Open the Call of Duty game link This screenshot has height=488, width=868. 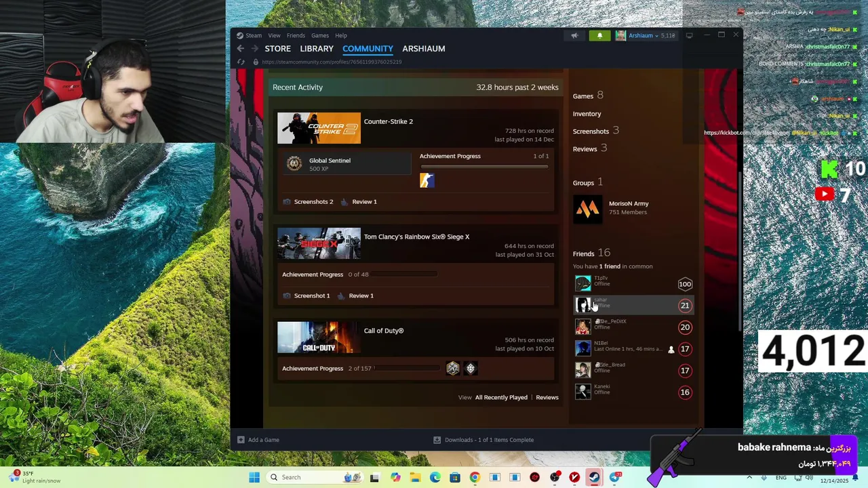[x=384, y=331]
